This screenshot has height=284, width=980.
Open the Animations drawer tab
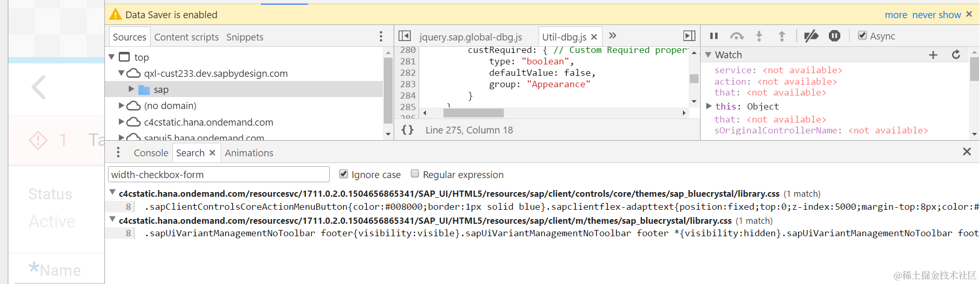(x=249, y=153)
